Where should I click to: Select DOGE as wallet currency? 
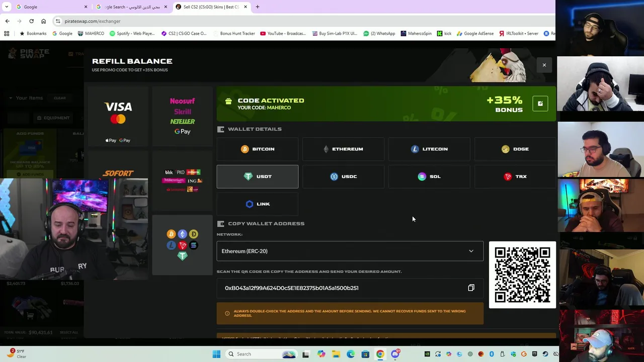tap(515, 149)
